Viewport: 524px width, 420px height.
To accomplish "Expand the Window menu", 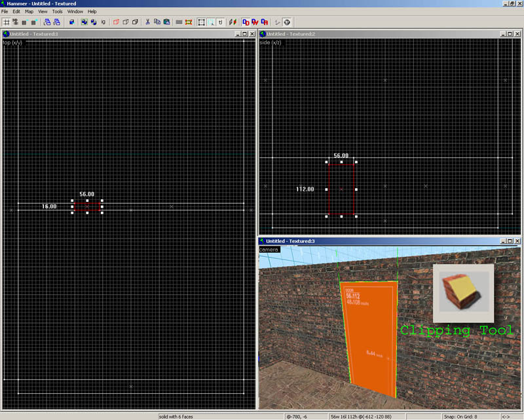I will point(75,12).
